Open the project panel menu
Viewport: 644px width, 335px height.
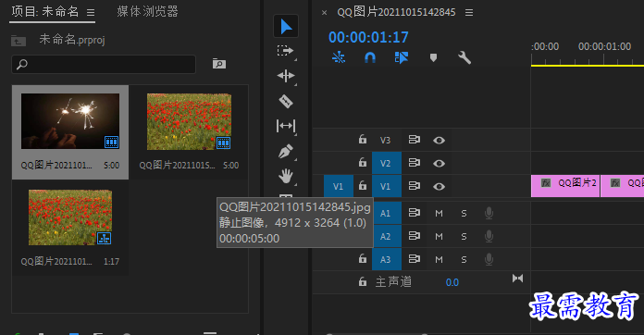91,13
